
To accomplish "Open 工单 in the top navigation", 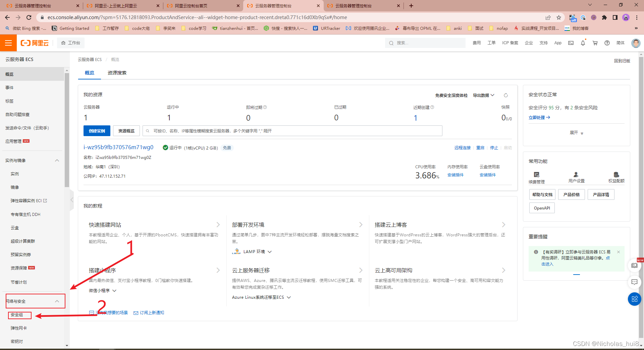I will tap(491, 43).
